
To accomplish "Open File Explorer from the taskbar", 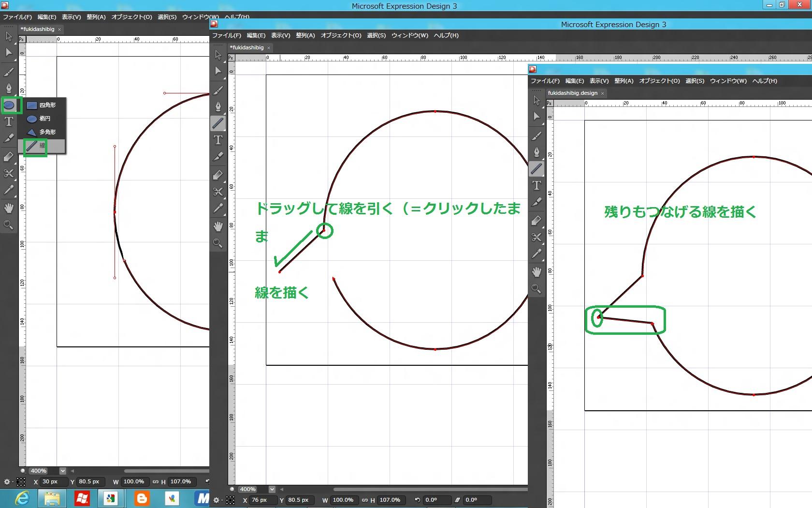I will [52, 498].
